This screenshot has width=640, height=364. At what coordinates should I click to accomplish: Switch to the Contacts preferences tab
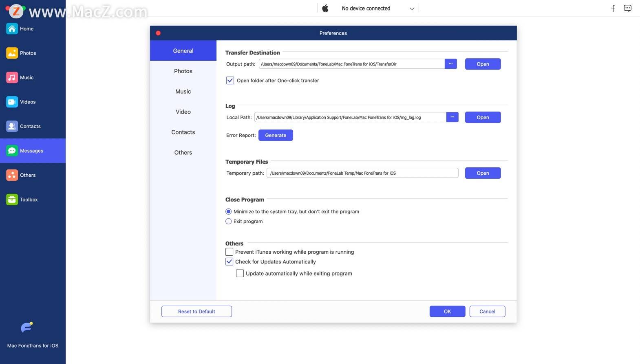point(183,132)
